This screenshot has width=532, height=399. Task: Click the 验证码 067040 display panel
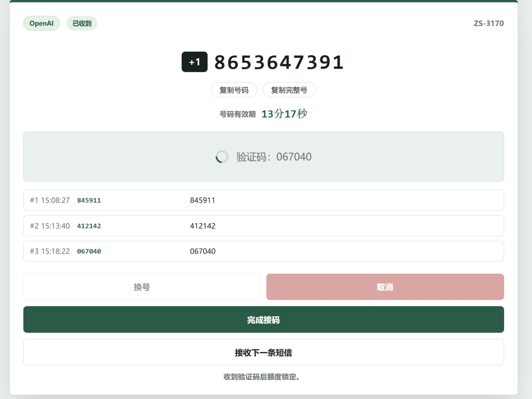264,156
